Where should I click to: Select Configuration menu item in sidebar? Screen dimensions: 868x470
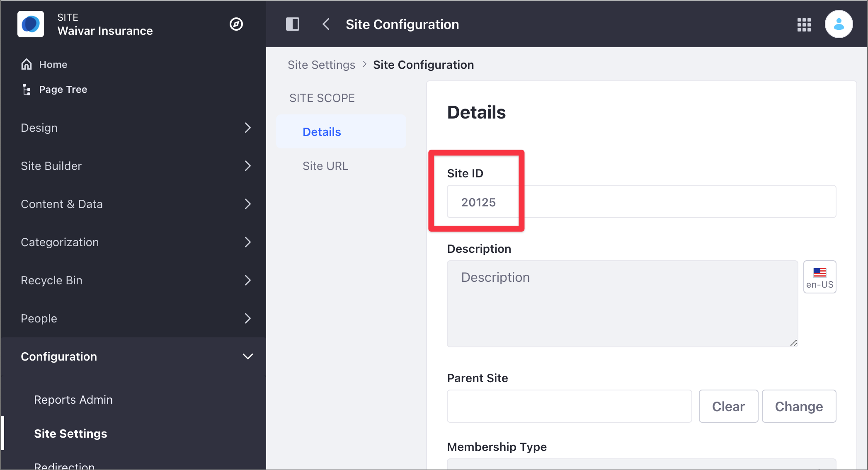tap(58, 356)
